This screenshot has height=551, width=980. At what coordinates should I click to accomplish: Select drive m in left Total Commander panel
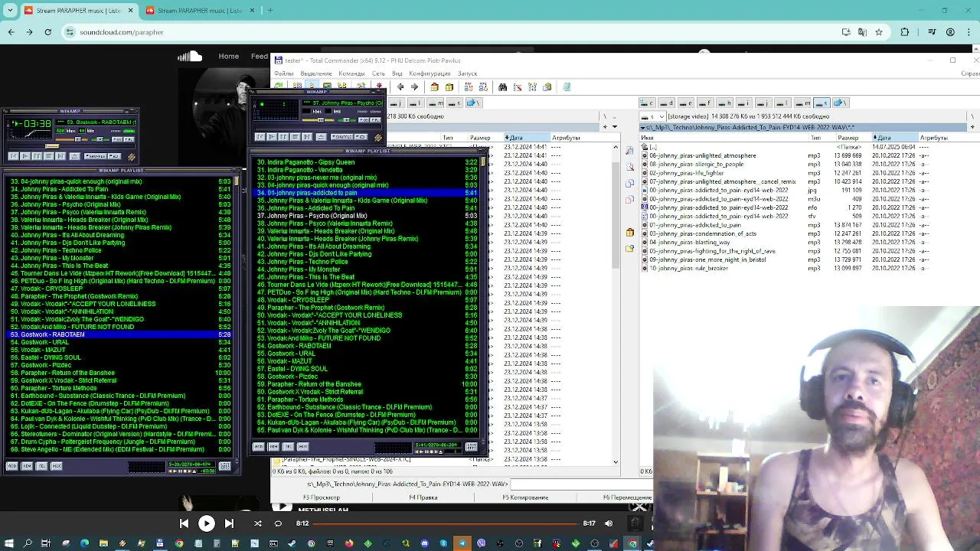[436, 103]
